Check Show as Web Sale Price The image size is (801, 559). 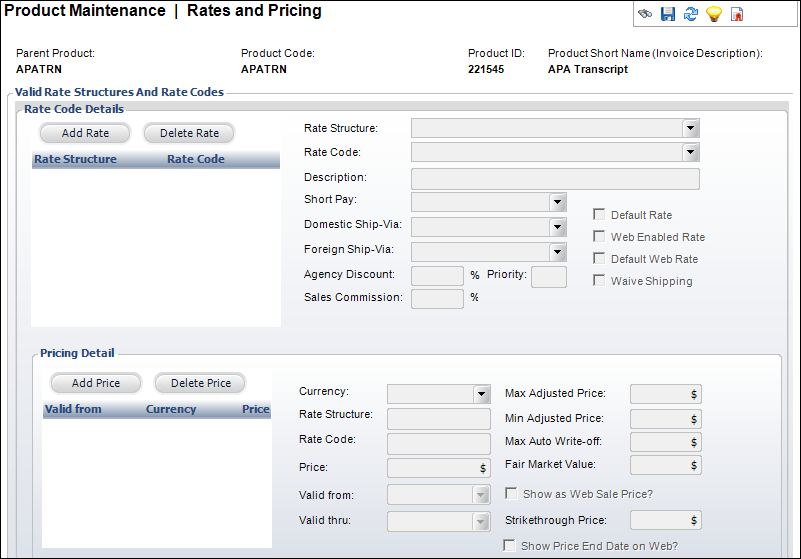tap(511, 493)
